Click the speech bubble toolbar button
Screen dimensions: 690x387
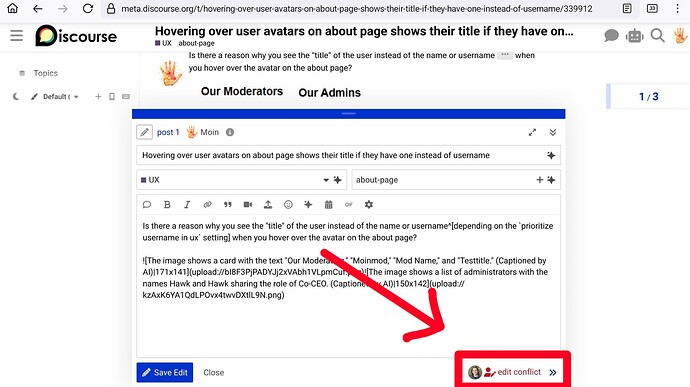point(147,204)
